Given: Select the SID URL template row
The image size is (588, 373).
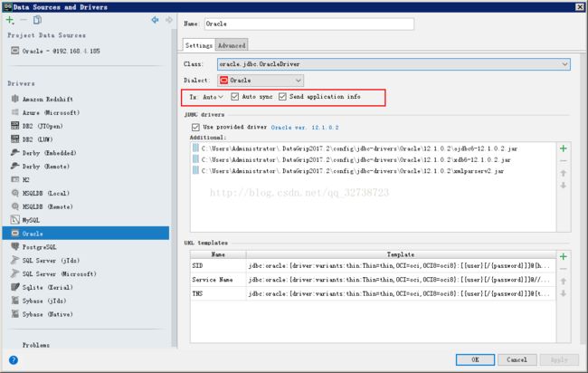Looking at the screenshot, I should point(373,265).
